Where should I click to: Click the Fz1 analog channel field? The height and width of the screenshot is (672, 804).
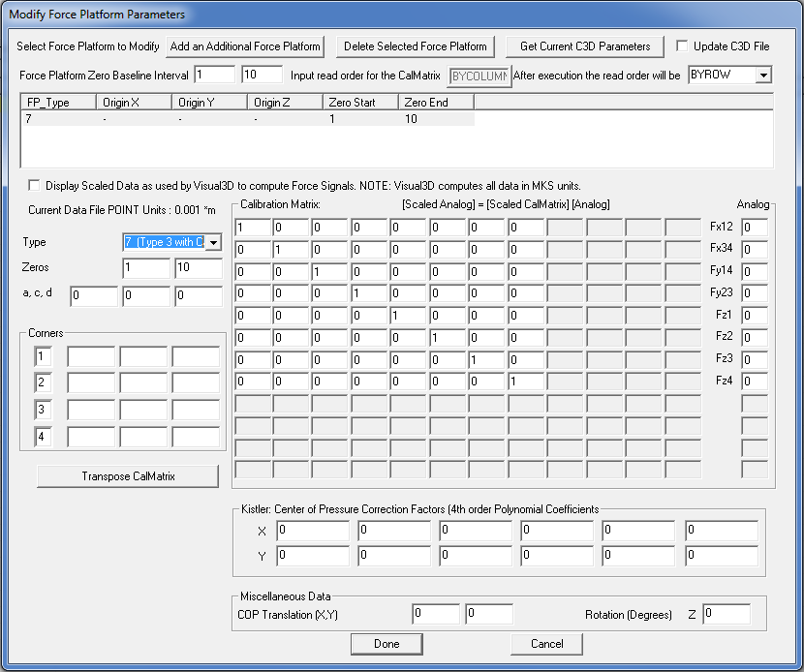755,316
